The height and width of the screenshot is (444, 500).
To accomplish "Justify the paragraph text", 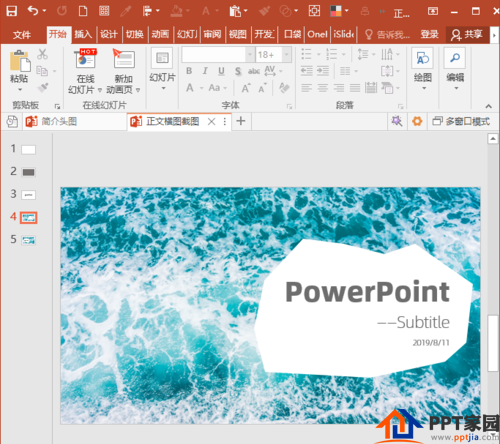I will 355,88.
